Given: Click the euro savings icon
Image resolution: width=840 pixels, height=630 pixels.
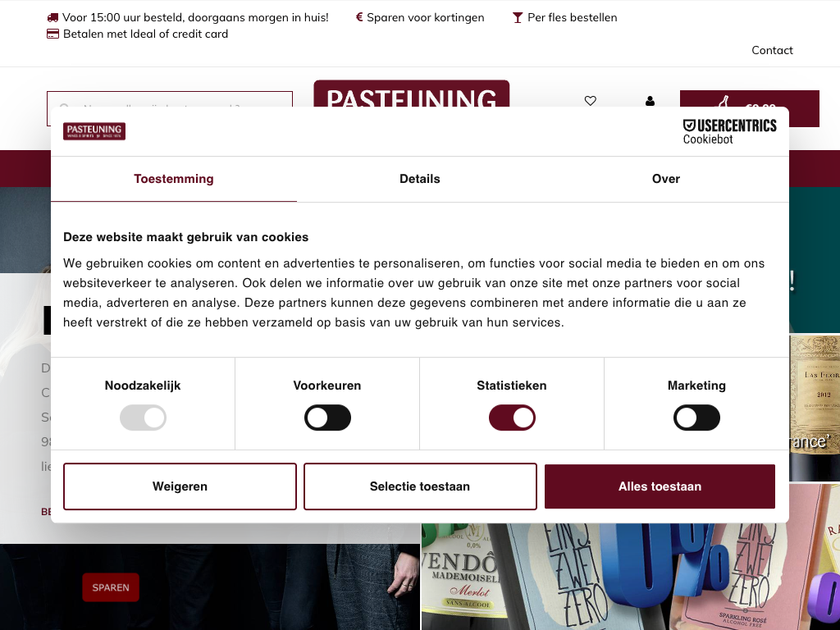Looking at the screenshot, I should click(359, 17).
